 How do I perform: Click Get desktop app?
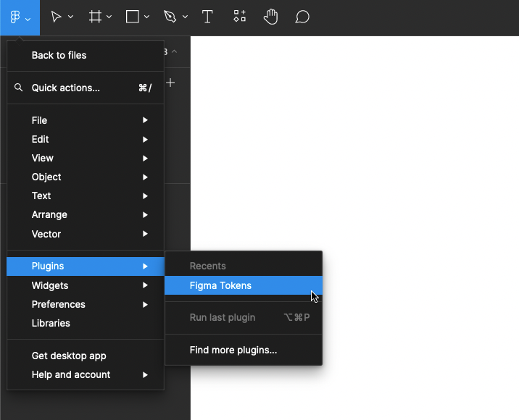tap(86, 356)
